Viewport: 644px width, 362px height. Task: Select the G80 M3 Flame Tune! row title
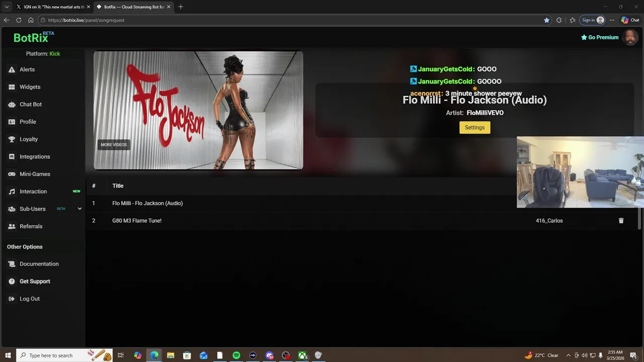click(137, 221)
